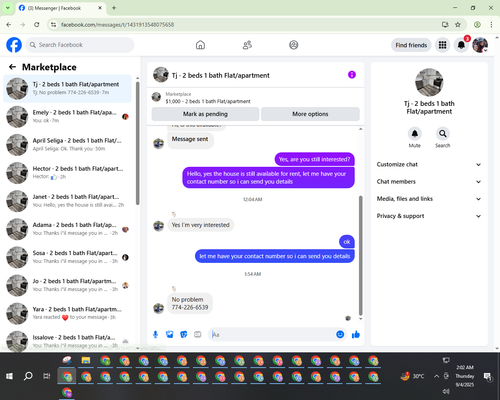The image size is (500, 400).
Task: Search in conversation using the magnifier icon
Action: coord(443,134)
